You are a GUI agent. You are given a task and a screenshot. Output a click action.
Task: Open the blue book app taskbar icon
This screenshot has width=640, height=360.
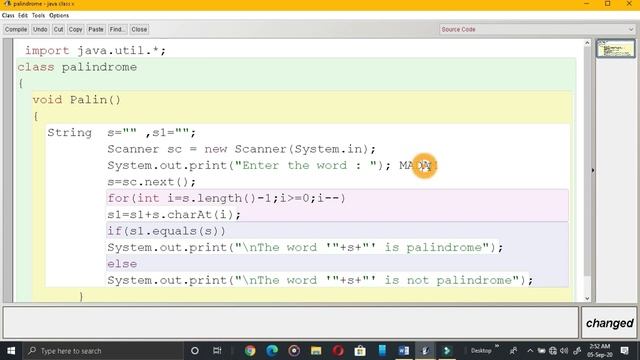click(x=382, y=351)
